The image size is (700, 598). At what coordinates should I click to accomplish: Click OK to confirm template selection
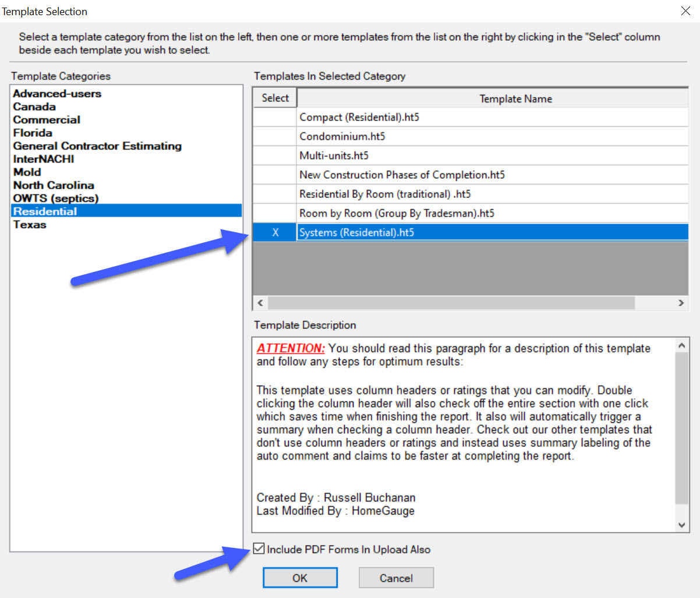coord(300,578)
